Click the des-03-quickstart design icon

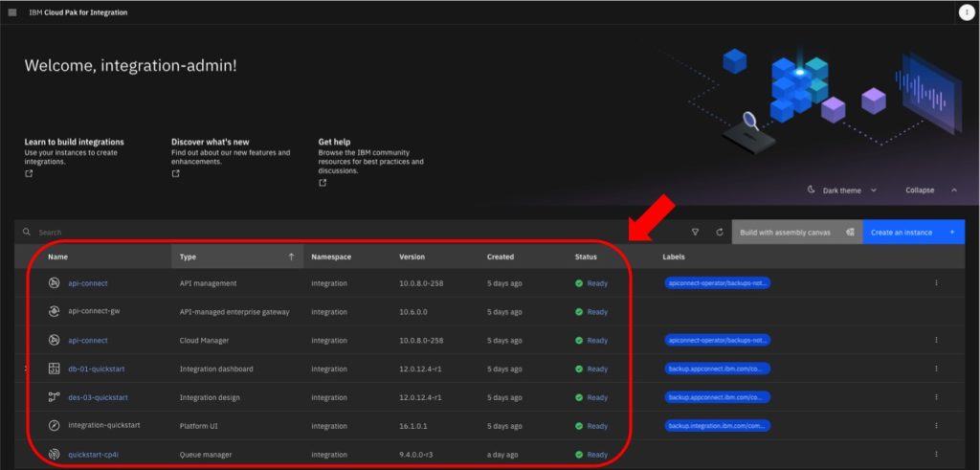click(x=55, y=397)
